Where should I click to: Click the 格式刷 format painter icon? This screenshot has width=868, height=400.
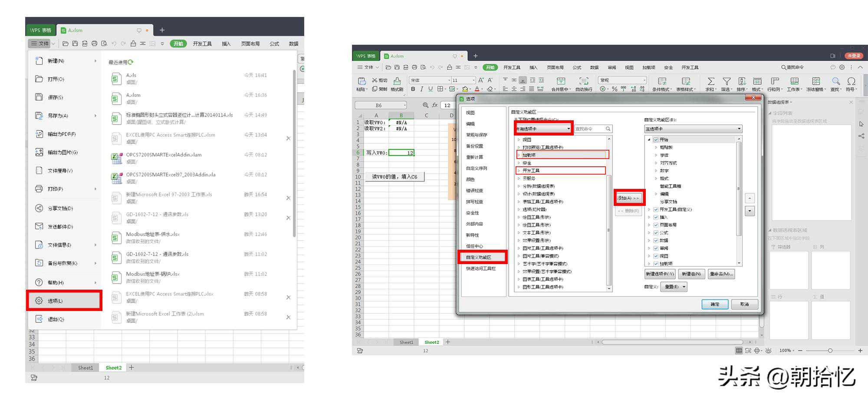[x=397, y=81]
